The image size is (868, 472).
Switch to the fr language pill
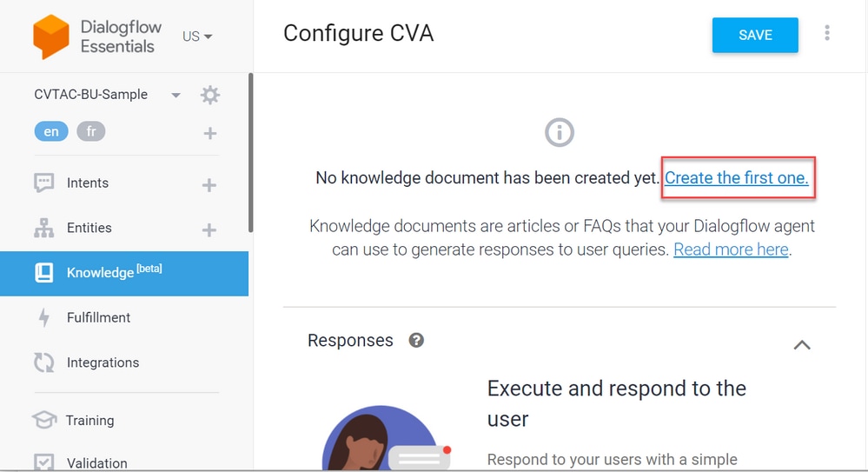tap(90, 131)
